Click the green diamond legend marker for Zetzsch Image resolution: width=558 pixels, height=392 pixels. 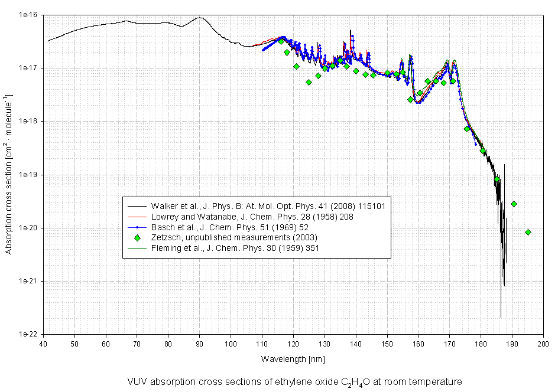[x=137, y=237]
